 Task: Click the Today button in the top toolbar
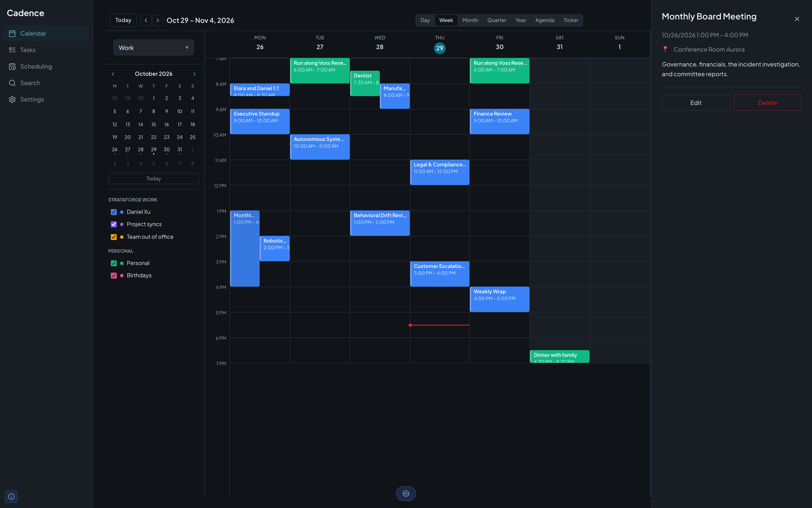(123, 20)
